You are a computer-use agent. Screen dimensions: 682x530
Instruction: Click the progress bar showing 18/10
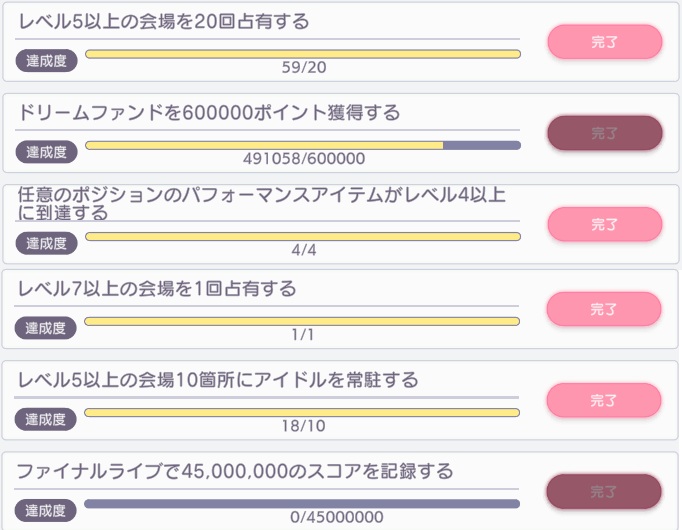[302, 412]
